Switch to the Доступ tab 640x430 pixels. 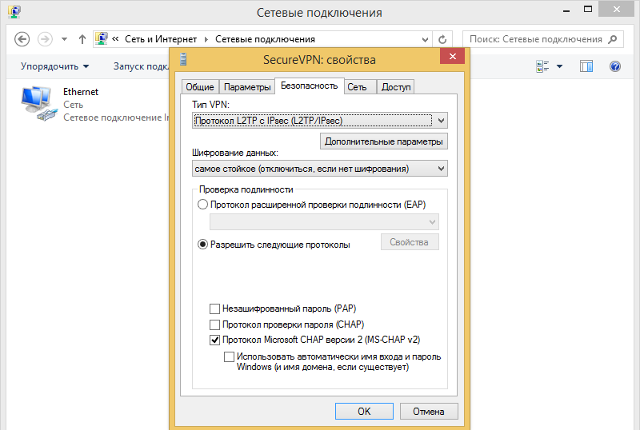(396, 87)
